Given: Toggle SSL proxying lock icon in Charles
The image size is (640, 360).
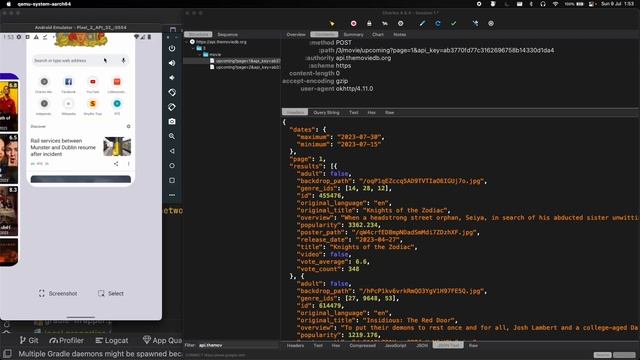Looking at the screenshot, I should pyautogui.click(x=369, y=24).
